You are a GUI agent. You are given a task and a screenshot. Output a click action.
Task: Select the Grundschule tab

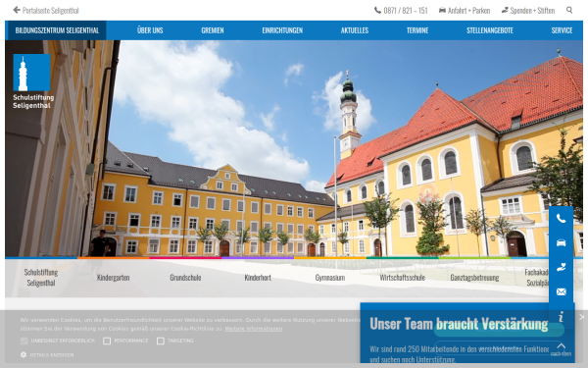coord(185,278)
